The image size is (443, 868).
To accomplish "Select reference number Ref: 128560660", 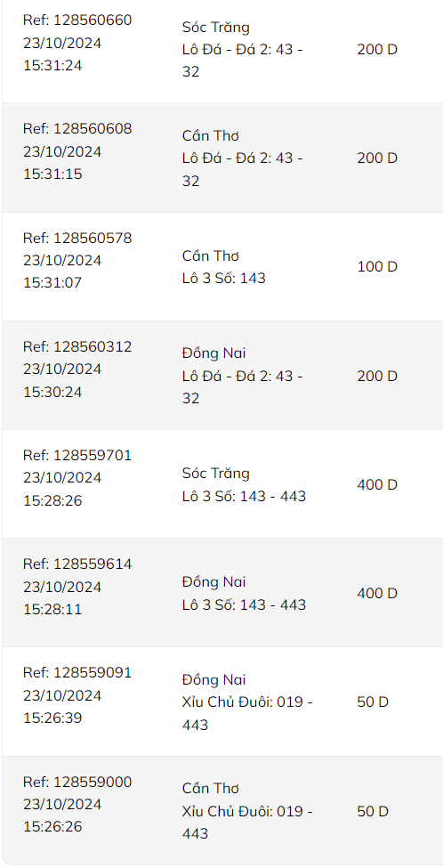I will tap(77, 20).
